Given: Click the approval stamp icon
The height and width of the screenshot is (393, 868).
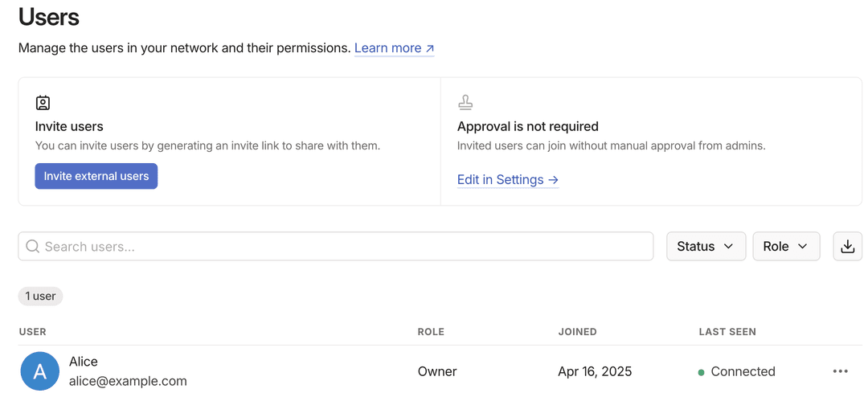Looking at the screenshot, I should (x=465, y=103).
